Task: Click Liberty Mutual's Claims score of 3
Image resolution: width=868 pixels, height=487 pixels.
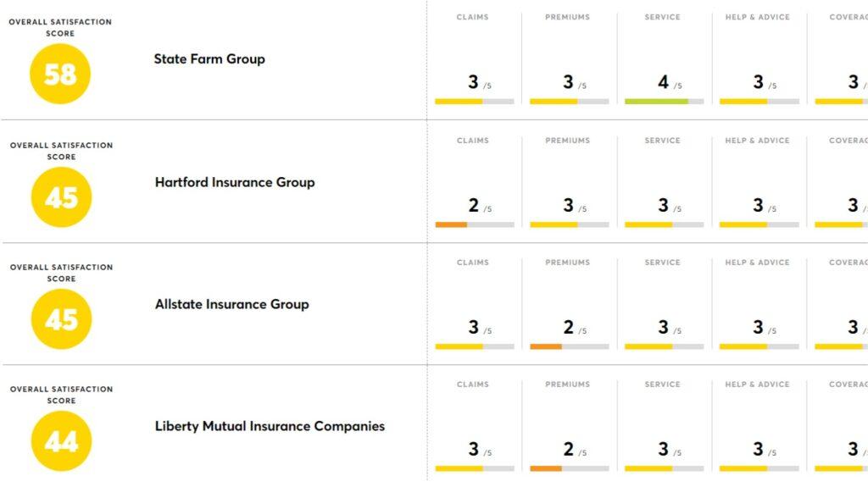Action: pos(473,449)
